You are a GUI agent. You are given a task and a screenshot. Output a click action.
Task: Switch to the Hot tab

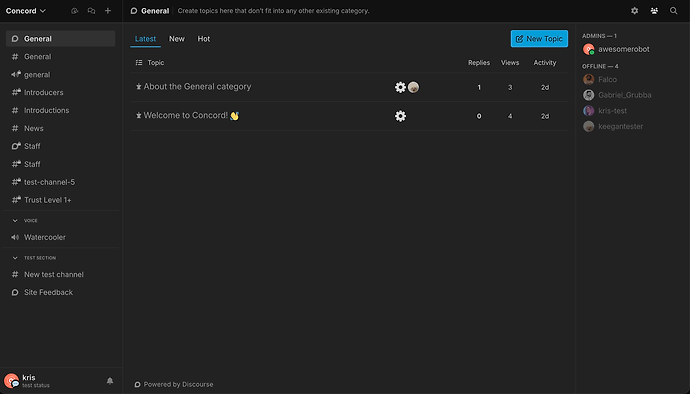(x=204, y=39)
